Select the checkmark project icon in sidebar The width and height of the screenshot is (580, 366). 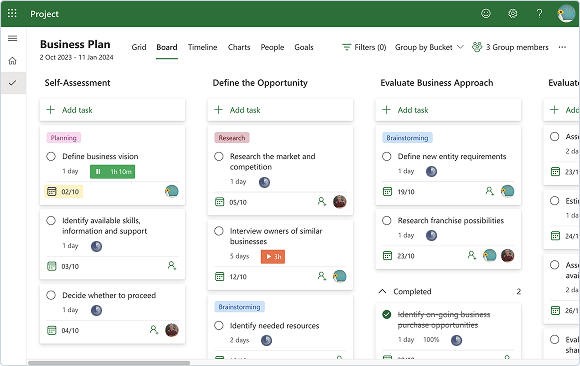(x=13, y=83)
